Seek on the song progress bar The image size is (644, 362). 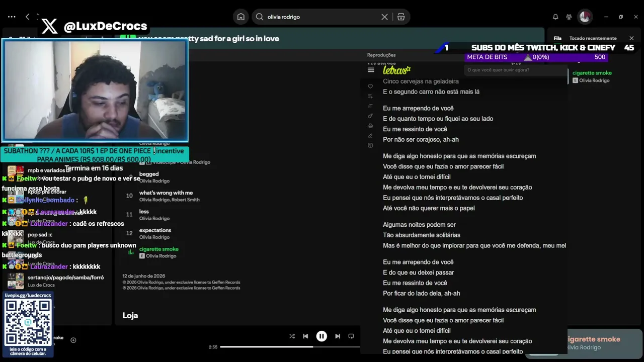290,347
